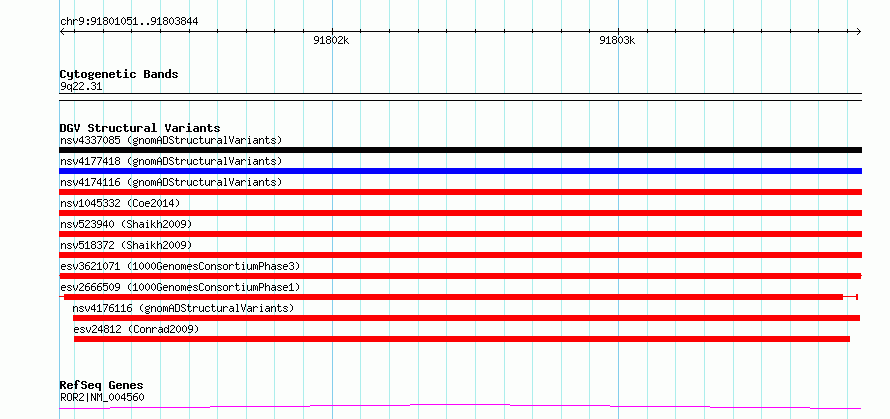The image size is (890, 419).
Task: Open the esv24812 (Conrad2009) label
Action: coord(136,329)
